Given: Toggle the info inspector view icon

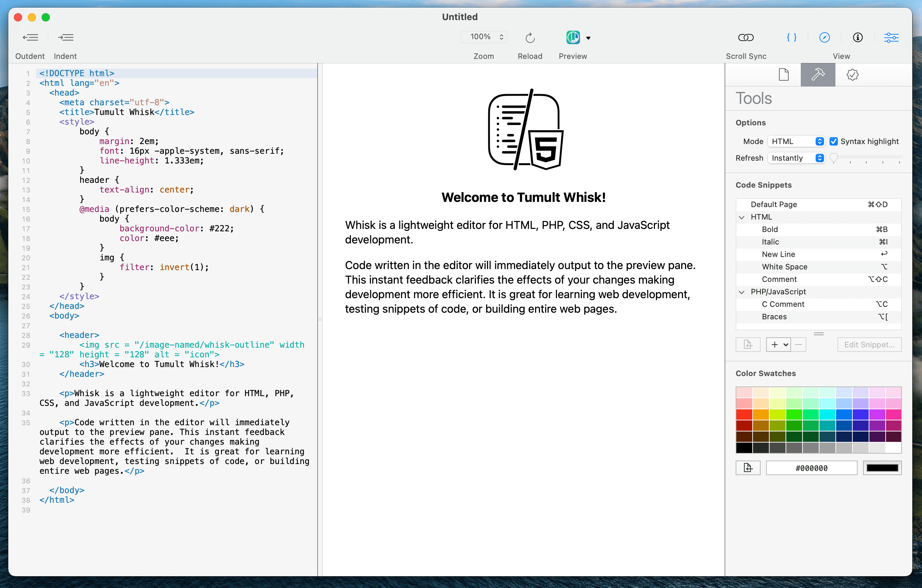Looking at the screenshot, I should [858, 37].
